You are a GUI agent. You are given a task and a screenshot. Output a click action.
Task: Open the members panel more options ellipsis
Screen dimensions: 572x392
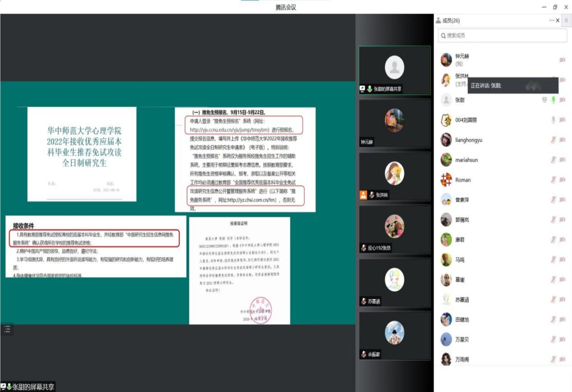point(551,21)
